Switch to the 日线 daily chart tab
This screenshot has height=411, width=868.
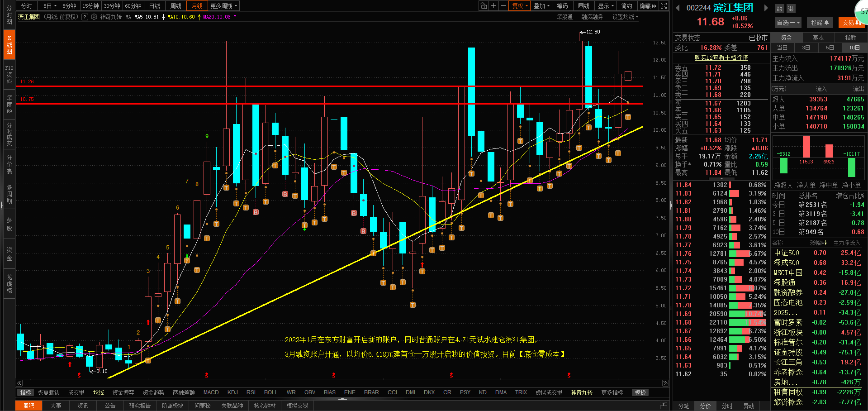pos(155,6)
